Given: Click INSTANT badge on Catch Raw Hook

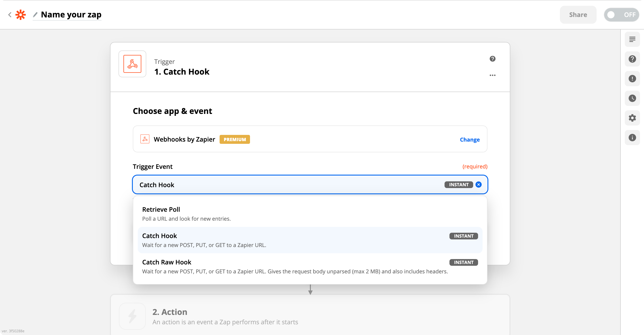Looking at the screenshot, I should (x=464, y=262).
